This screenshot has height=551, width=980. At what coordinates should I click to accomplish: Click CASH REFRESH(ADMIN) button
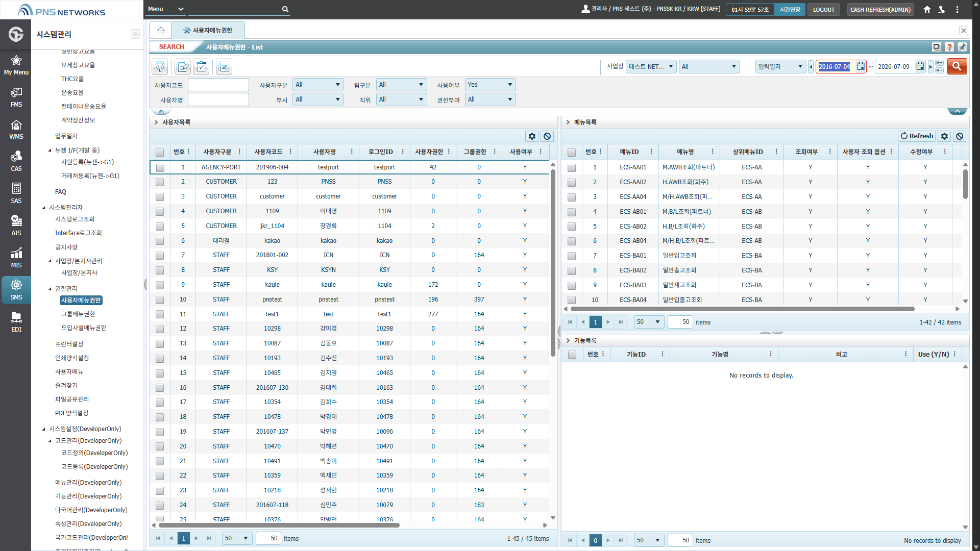880,9
